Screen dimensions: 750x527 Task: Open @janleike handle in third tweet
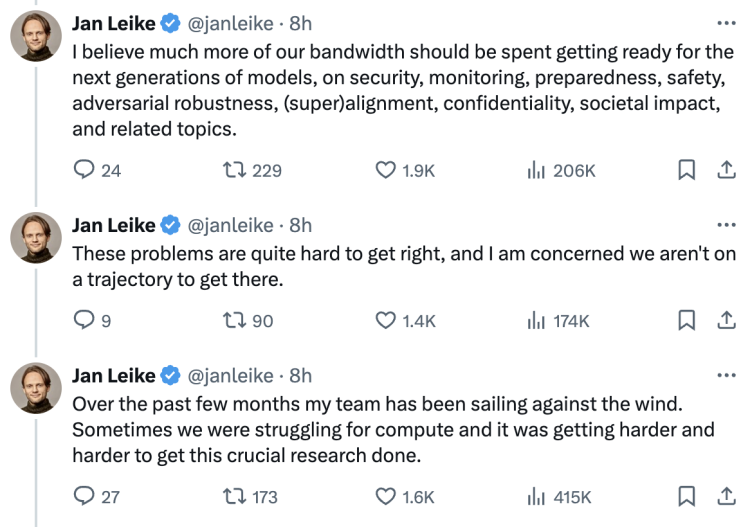tap(231, 375)
